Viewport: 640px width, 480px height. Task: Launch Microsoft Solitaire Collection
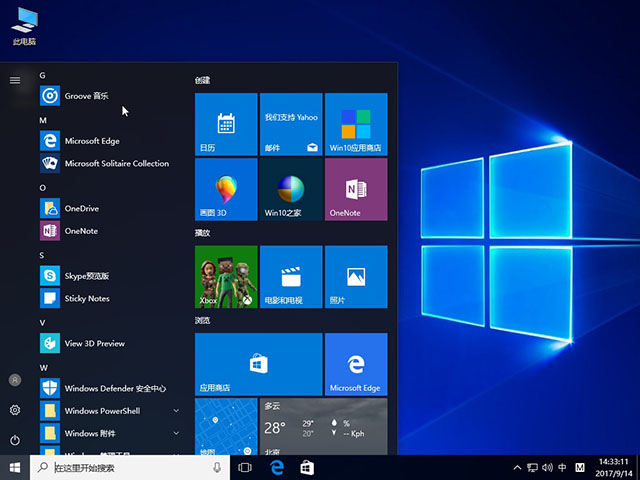(x=110, y=163)
